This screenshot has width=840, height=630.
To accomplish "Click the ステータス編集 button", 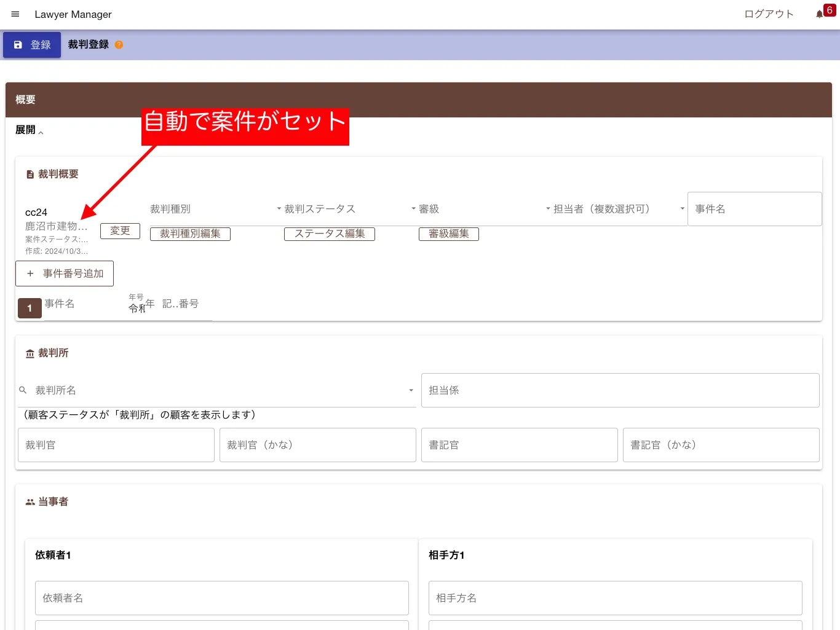I will (x=330, y=234).
